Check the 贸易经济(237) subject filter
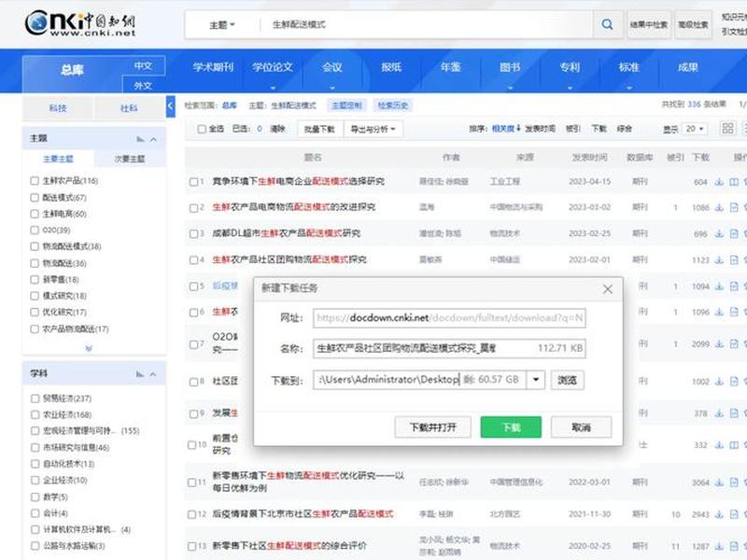This screenshot has width=747, height=560. [x=35, y=399]
